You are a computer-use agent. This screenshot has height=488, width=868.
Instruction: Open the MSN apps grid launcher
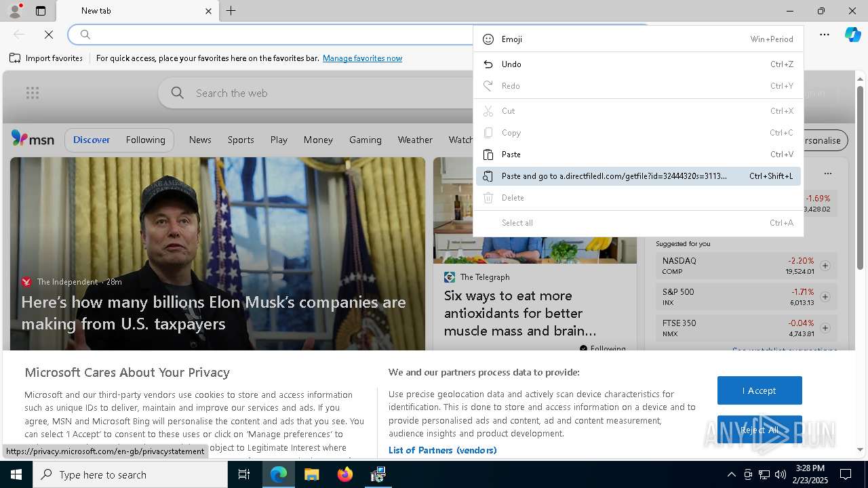point(33,93)
